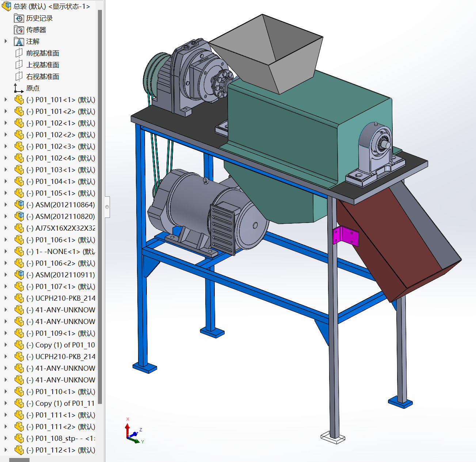
Task: Expand the P01_112<1> component node
Action: pyautogui.click(x=6, y=450)
